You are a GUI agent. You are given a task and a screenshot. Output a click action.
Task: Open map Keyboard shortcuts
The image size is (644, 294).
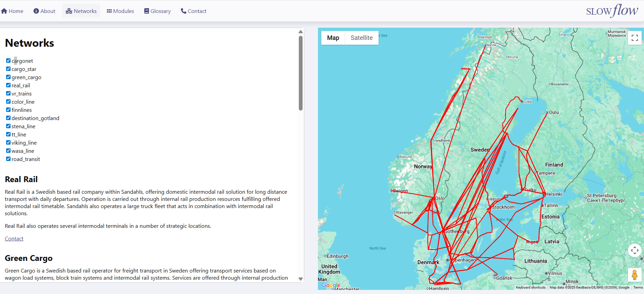coord(531,288)
